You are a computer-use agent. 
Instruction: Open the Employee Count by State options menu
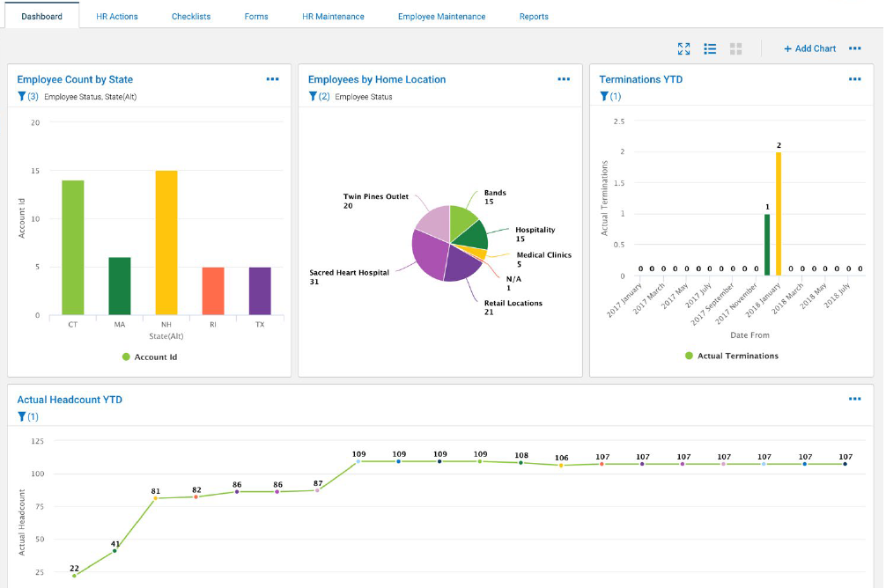[x=273, y=78]
